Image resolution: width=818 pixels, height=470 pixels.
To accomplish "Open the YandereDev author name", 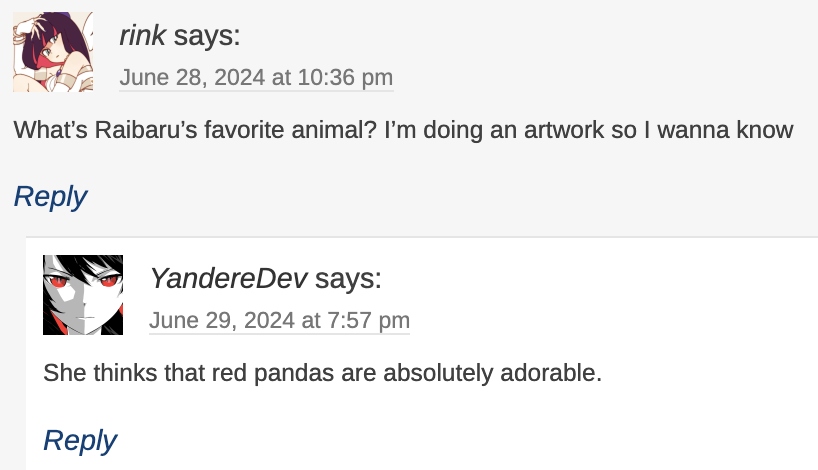I will point(228,279).
